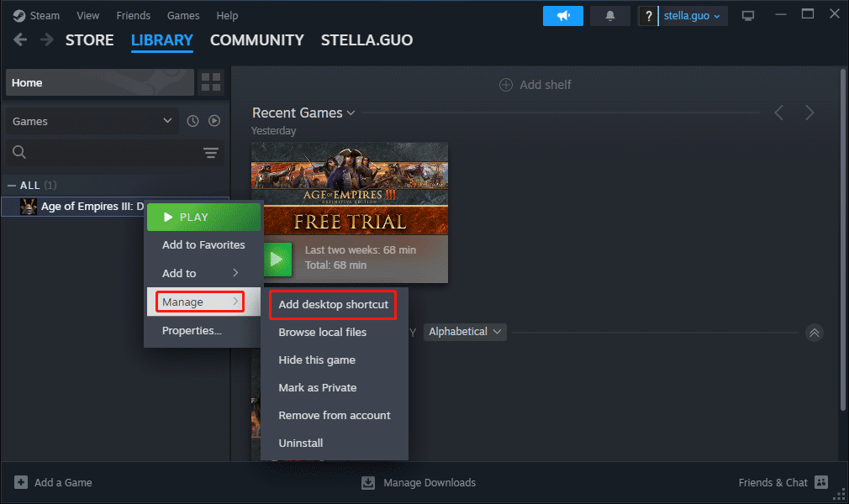
Task: Show previous recent games with left chevron
Action: (x=778, y=113)
